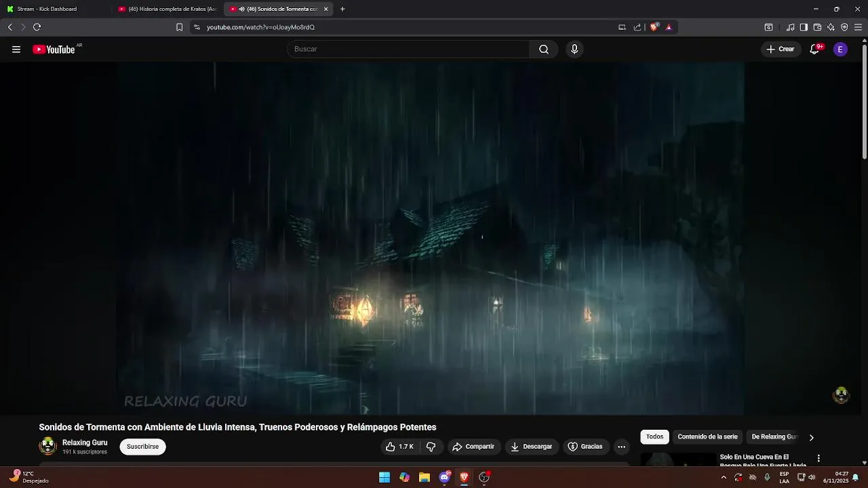Open ESP LAA language switcher

(x=784, y=477)
